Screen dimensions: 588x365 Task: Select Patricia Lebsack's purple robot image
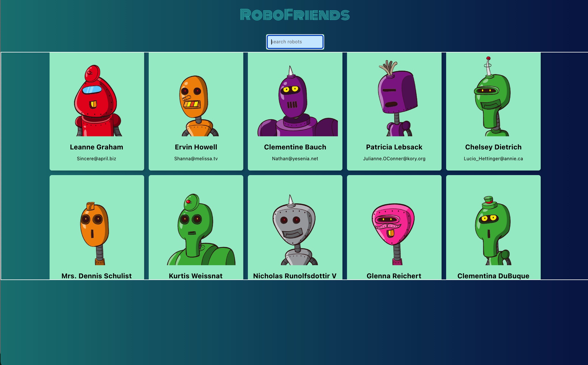398,98
